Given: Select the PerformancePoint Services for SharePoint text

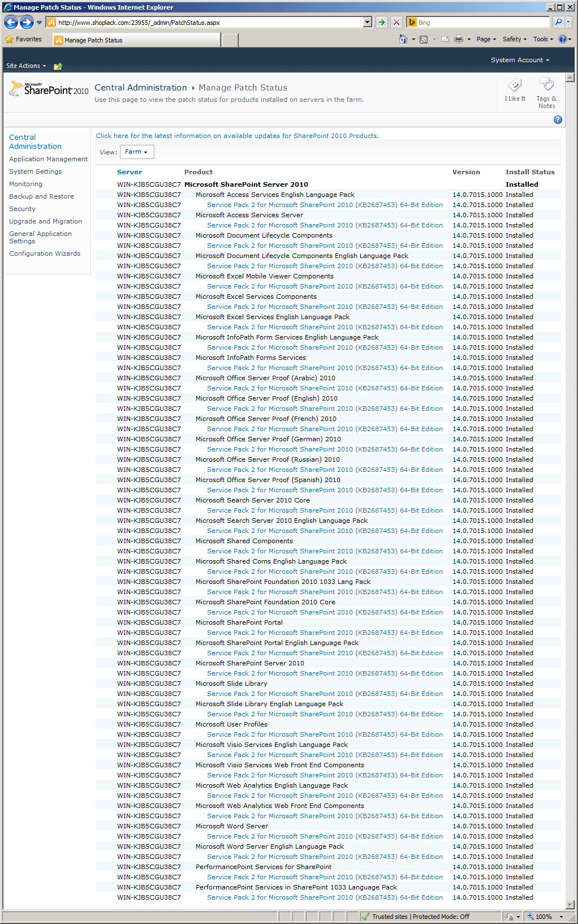Looking at the screenshot, I should (264, 867).
